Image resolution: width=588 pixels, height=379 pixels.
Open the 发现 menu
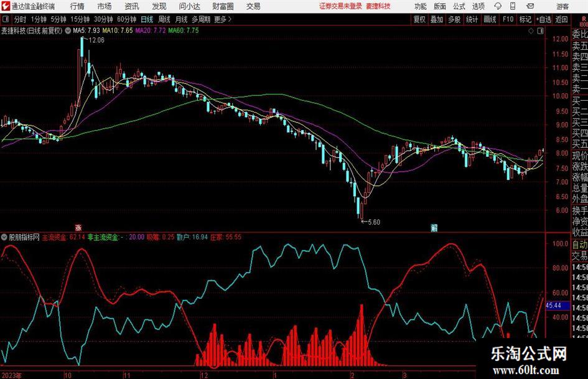coord(159,6)
